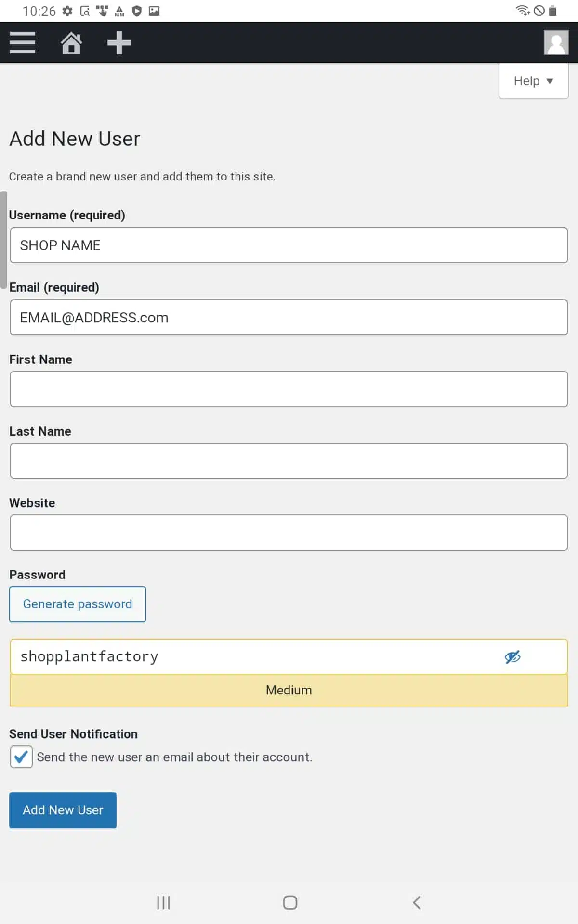Open the user avatar profile menu
Image resolution: width=578 pixels, height=924 pixels.
point(556,42)
